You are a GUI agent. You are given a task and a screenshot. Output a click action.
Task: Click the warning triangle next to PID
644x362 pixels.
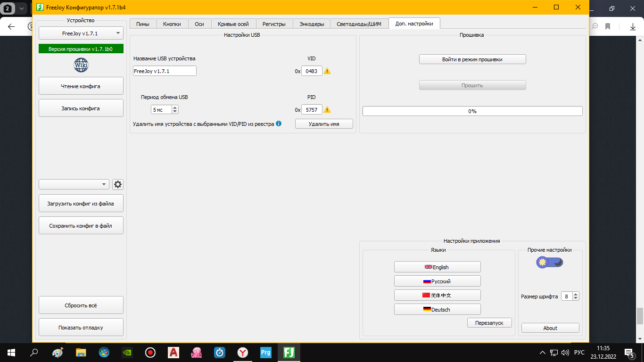[327, 110]
